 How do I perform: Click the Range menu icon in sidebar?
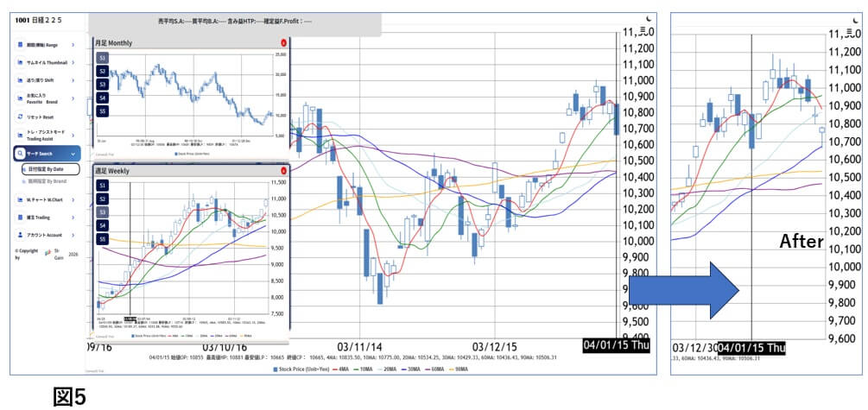21,45
